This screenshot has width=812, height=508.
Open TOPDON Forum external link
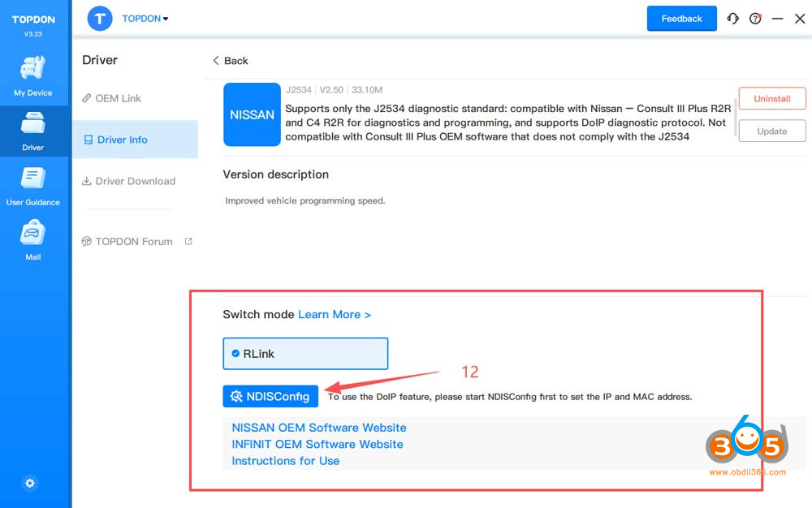coord(136,242)
